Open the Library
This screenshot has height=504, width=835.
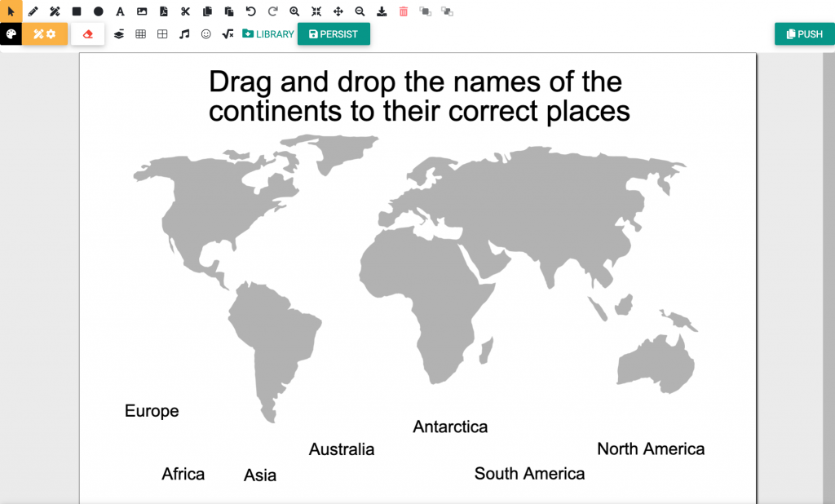(x=267, y=34)
